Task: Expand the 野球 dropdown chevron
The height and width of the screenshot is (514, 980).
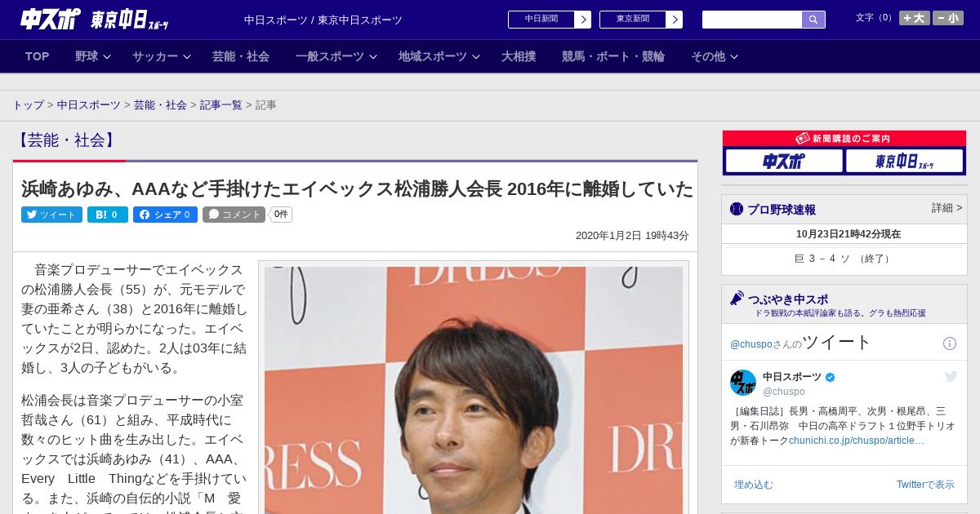Action: (107, 57)
